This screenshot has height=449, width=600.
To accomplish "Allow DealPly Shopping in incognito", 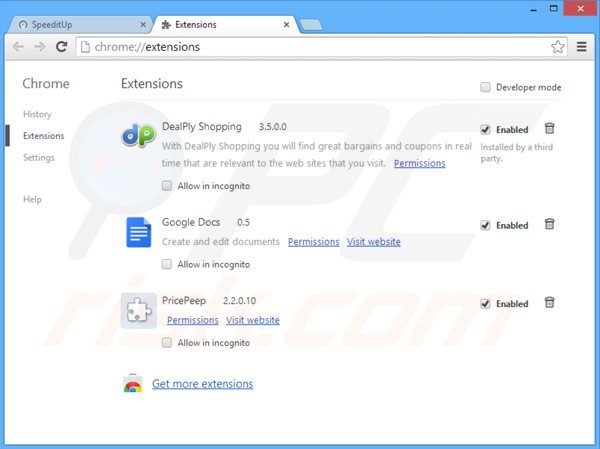I will (167, 186).
